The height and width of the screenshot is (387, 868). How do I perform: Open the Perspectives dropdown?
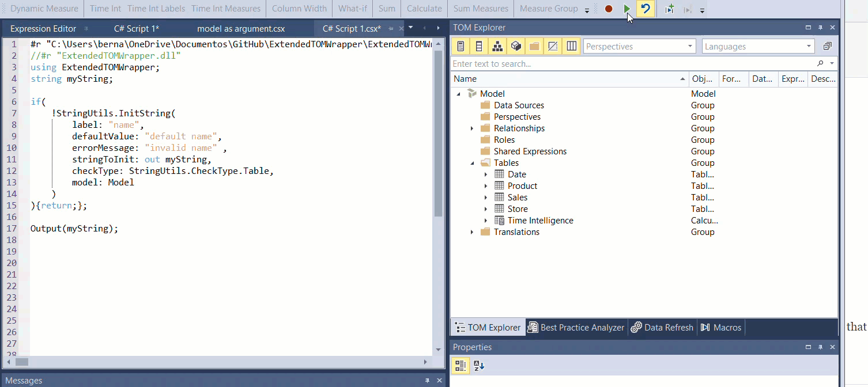tap(639, 47)
